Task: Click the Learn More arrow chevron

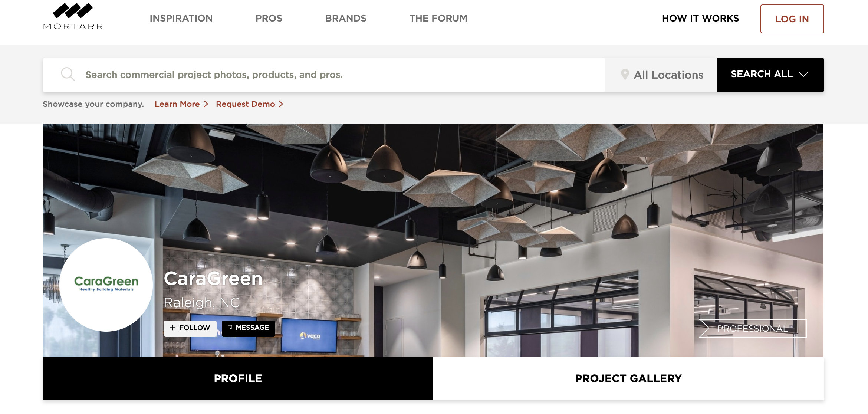Action: pyautogui.click(x=206, y=104)
